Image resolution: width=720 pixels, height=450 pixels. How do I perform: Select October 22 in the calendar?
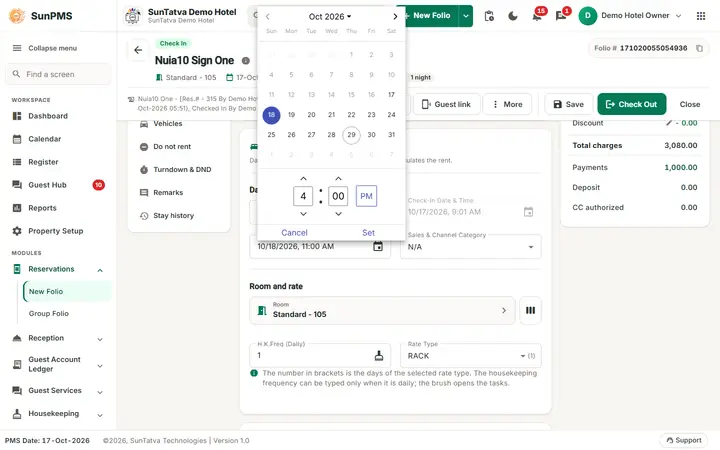pos(351,115)
